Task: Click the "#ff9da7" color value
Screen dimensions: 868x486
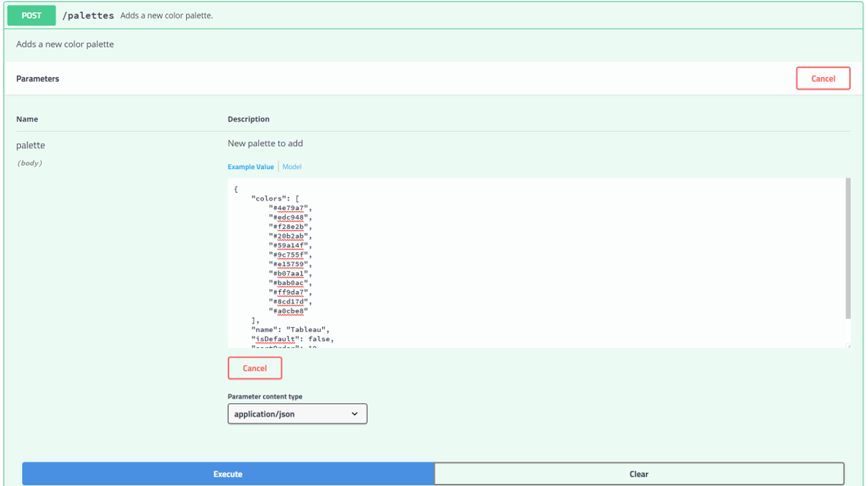Action: point(288,292)
